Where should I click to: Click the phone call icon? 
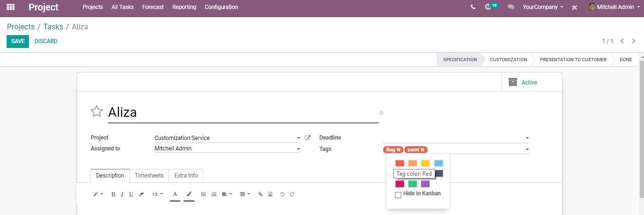(x=473, y=7)
